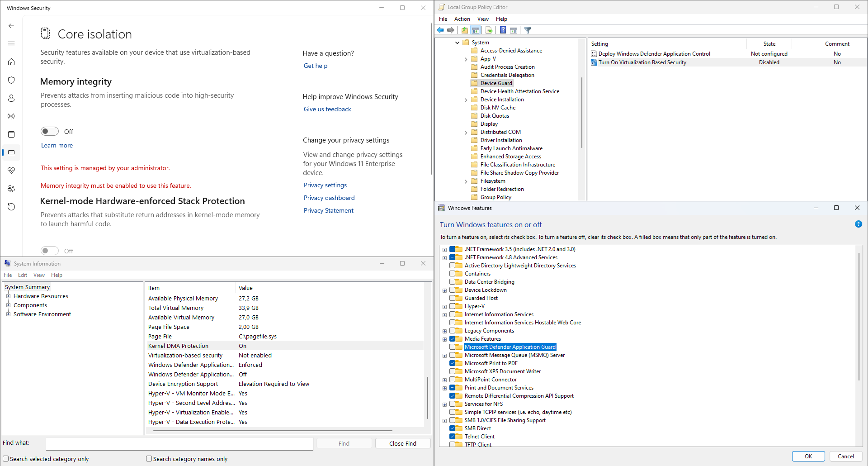Open the View menu in Group Policy Editor
Viewport: 868px width, 466px height.
(483, 19)
